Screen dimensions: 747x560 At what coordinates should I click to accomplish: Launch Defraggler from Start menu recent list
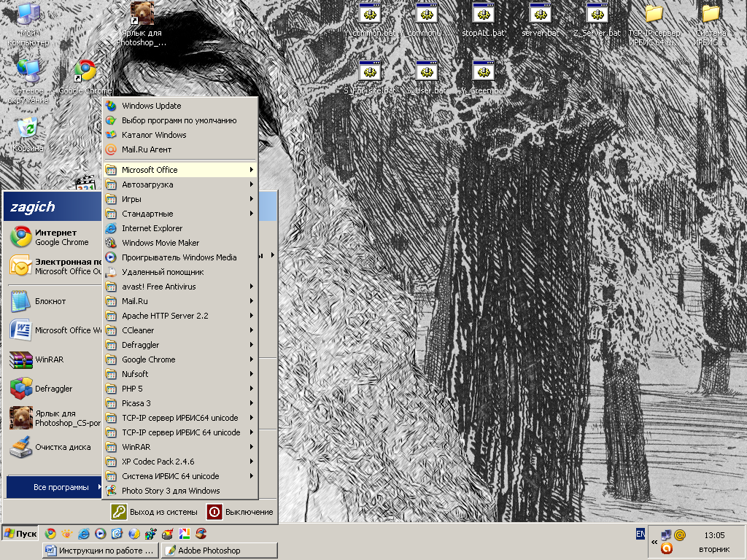click(x=55, y=389)
